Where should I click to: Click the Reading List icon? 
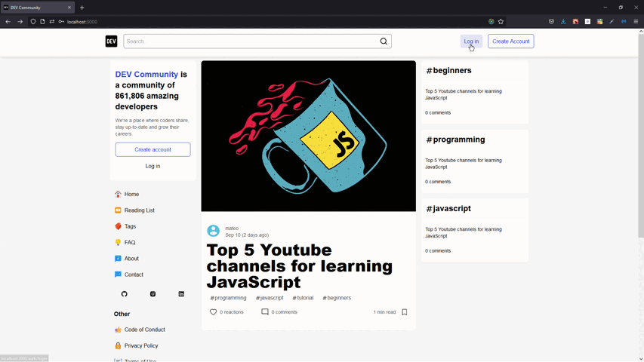pyautogui.click(x=118, y=210)
